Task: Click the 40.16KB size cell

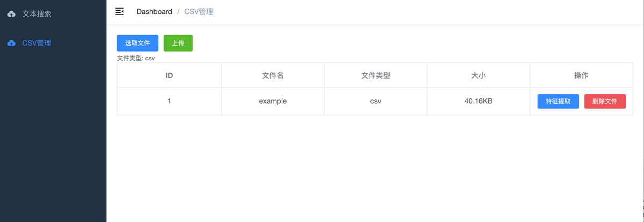Action: (479, 101)
